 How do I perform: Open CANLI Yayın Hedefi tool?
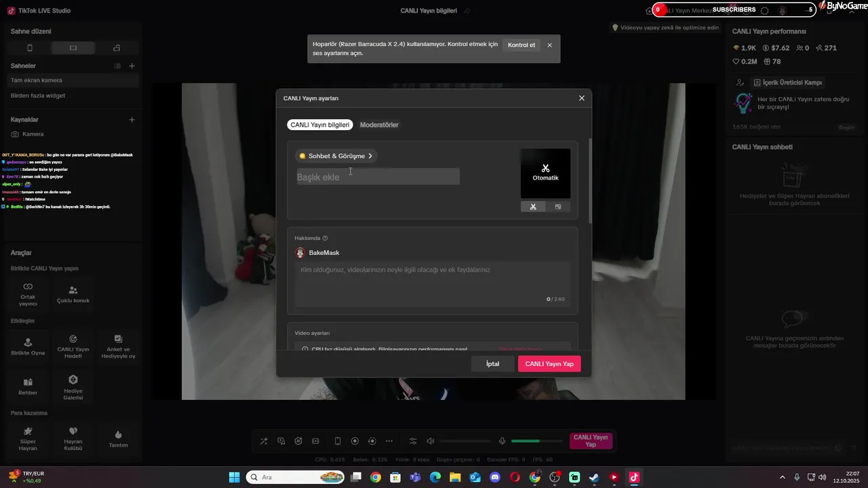coord(73,346)
